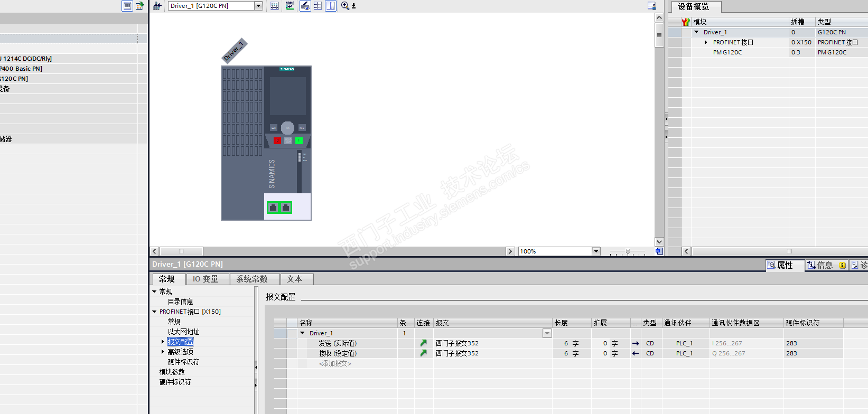Click the zoom magnifier icon in toolbar
The height and width of the screenshot is (414, 868).
(x=345, y=6)
